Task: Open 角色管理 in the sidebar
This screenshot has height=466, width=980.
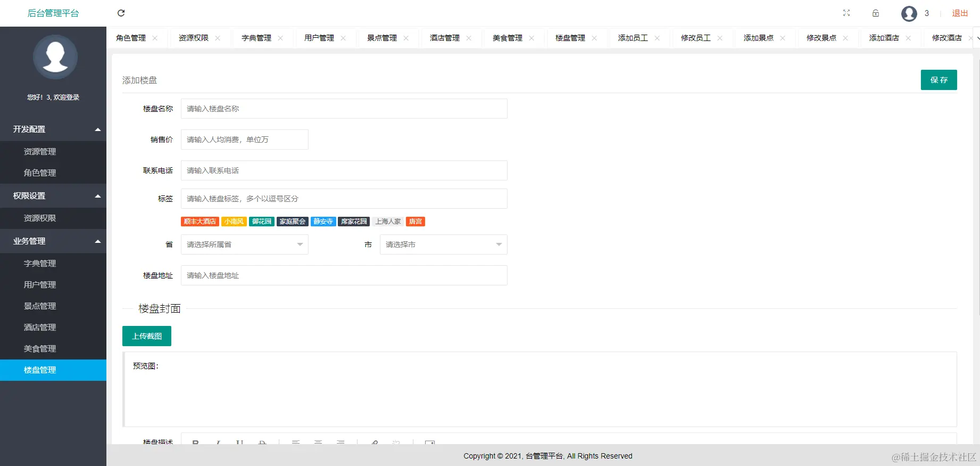Action: click(x=53, y=173)
